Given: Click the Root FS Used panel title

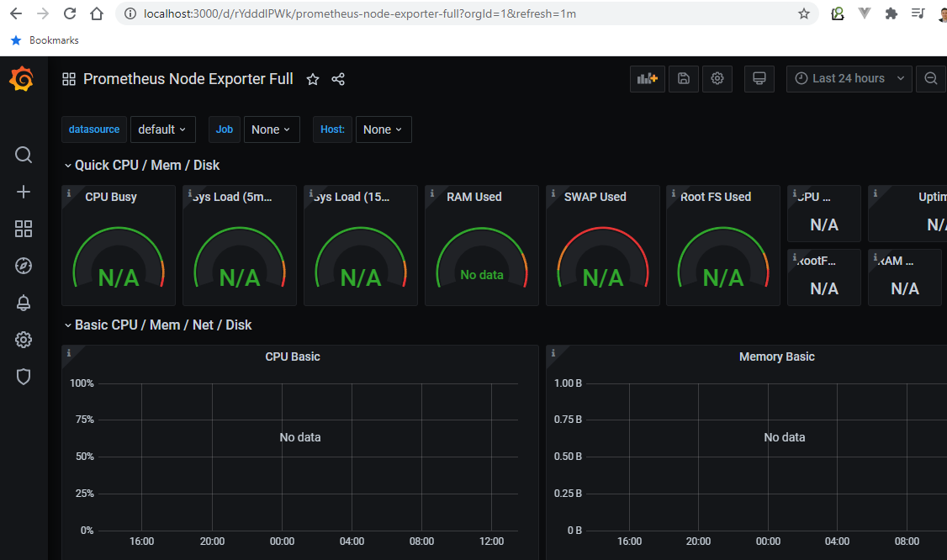Looking at the screenshot, I should tap(716, 197).
